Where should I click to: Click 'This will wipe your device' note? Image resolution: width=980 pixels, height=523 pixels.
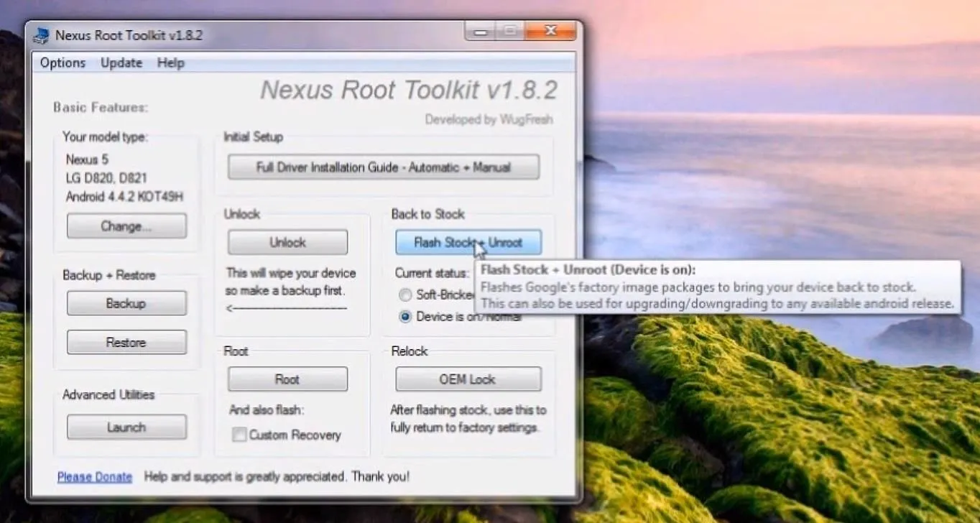point(291,273)
